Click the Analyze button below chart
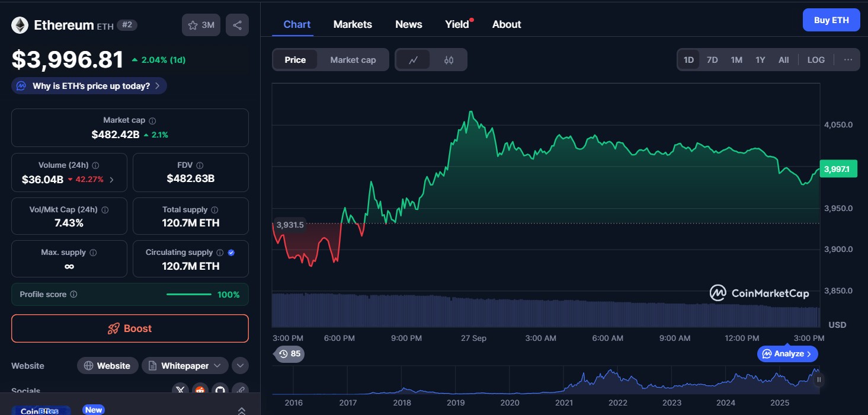 coord(787,354)
